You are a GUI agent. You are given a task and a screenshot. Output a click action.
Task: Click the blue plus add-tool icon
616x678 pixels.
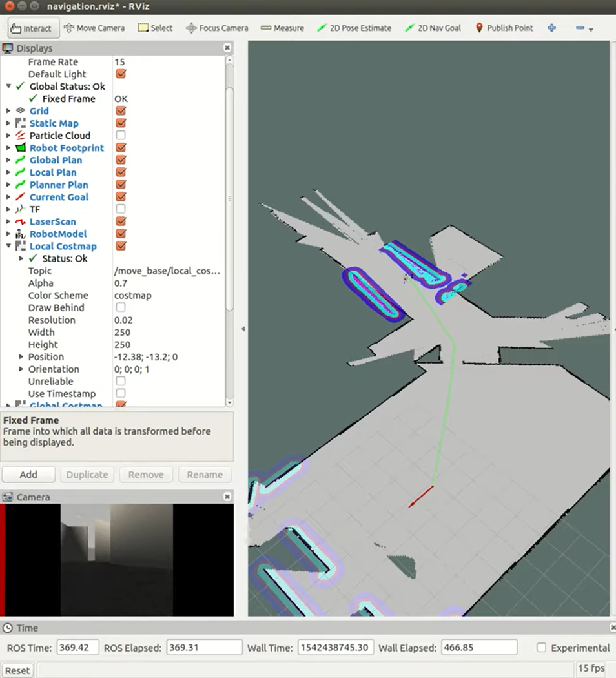551,28
